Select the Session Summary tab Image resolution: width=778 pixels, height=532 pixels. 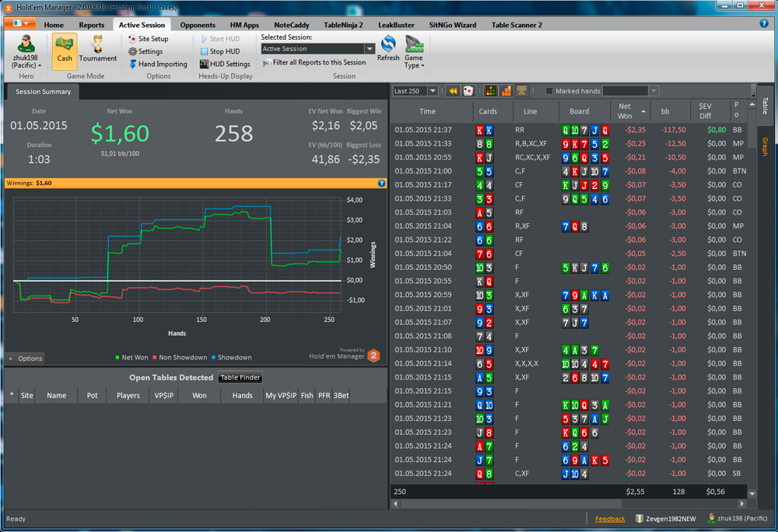pyautogui.click(x=43, y=92)
